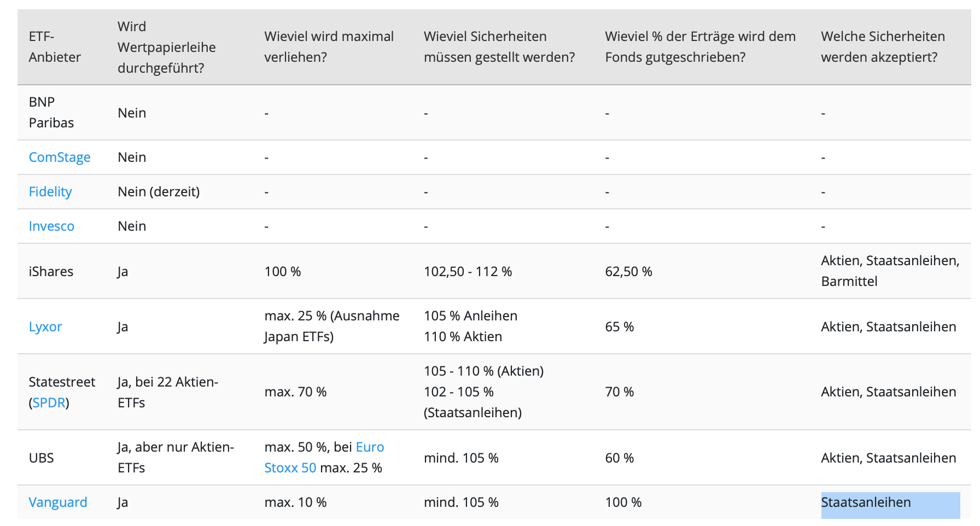Screen dimensions: 980x526
Task: Go to the Vanguard link
Action: coord(58,502)
